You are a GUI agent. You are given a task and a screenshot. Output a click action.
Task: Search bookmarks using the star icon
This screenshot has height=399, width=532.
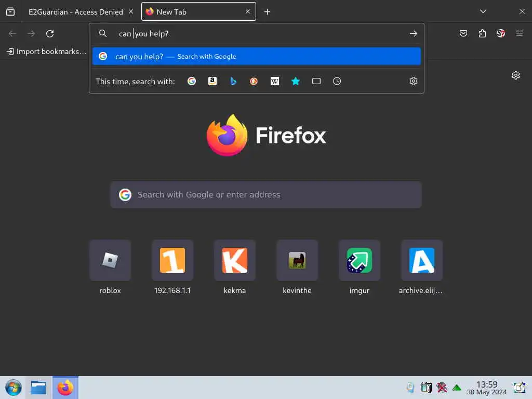(296, 81)
